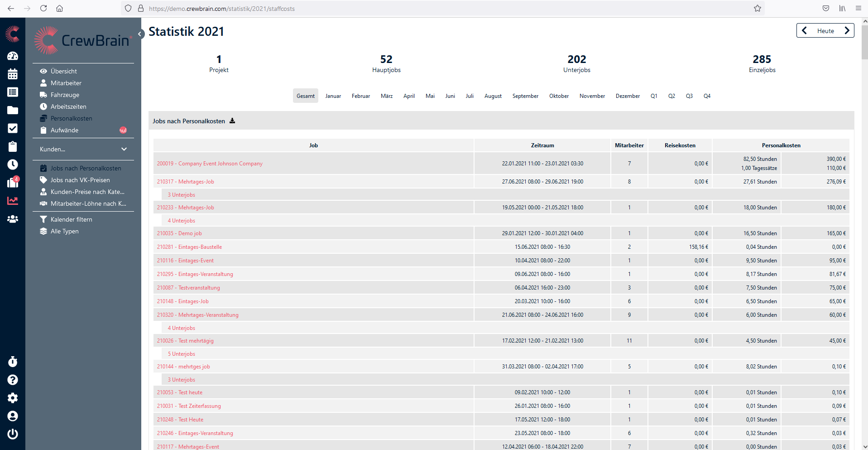The height and width of the screenshot is (450, 868).
Task: Expand 5 Unterjobs under Test mehrtägig
Action: point(182,354)
